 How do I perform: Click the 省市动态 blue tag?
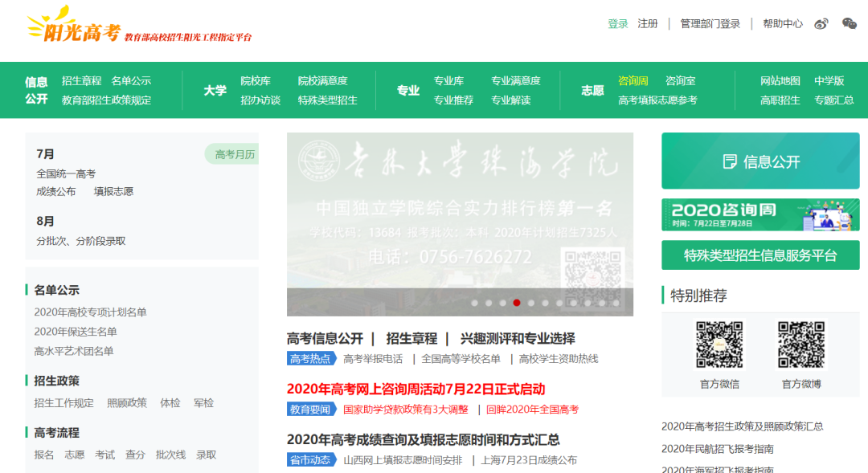310,459
